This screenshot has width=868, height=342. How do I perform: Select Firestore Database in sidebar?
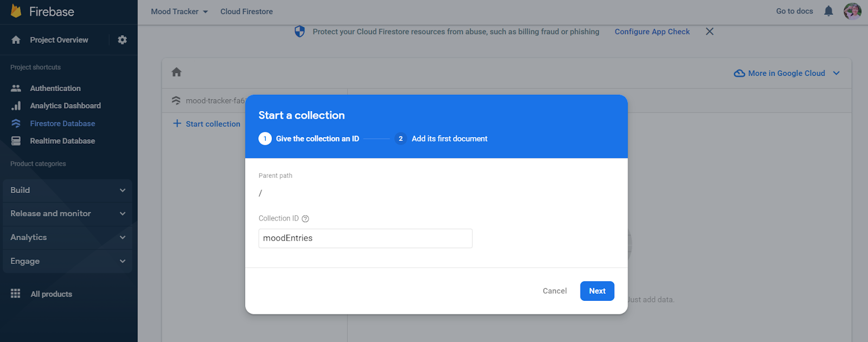coord(61,123)
